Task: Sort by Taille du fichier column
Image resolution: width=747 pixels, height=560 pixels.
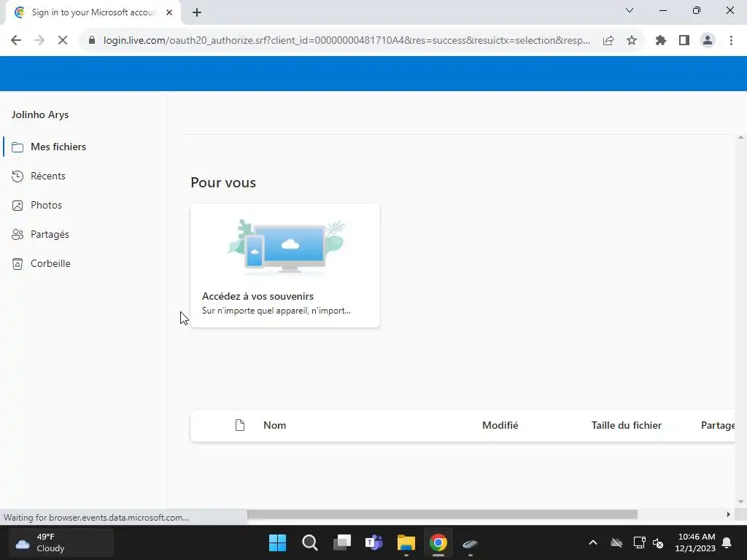Action: [x=627, y=425]
